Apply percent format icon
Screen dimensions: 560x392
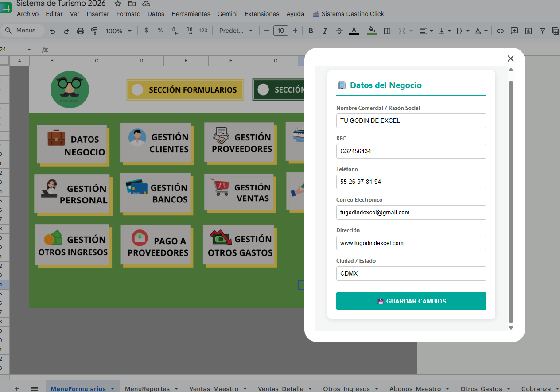[160, 31]
